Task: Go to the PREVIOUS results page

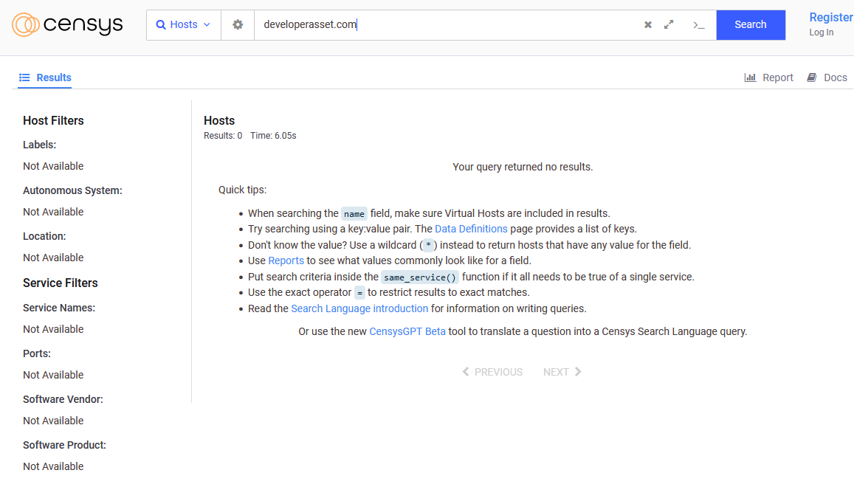Action: pos(492,372)
